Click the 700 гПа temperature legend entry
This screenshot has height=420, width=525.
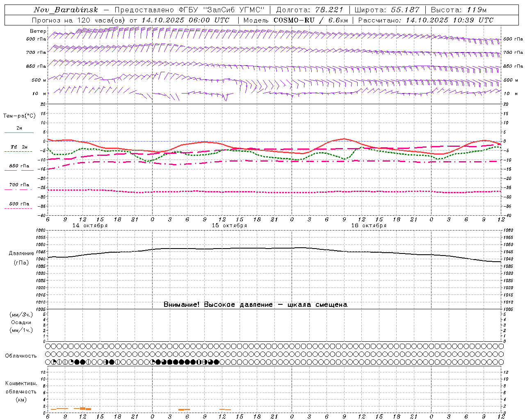[19, 185]
